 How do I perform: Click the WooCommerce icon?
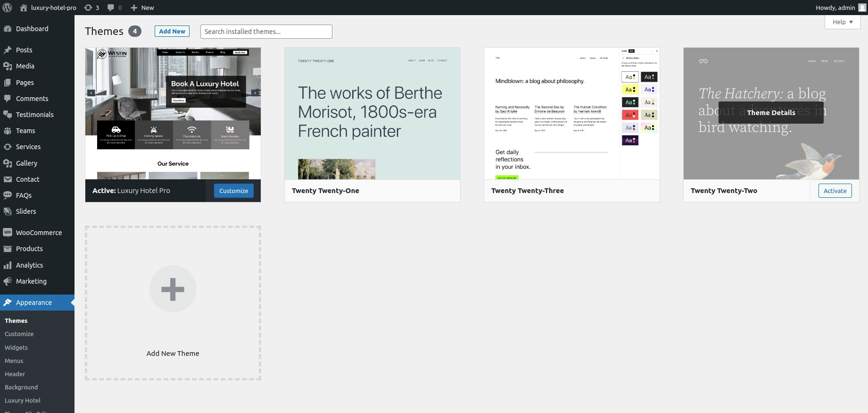click(8, 233)
